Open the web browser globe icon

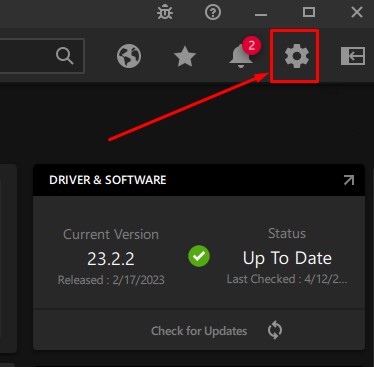(129, 56)
